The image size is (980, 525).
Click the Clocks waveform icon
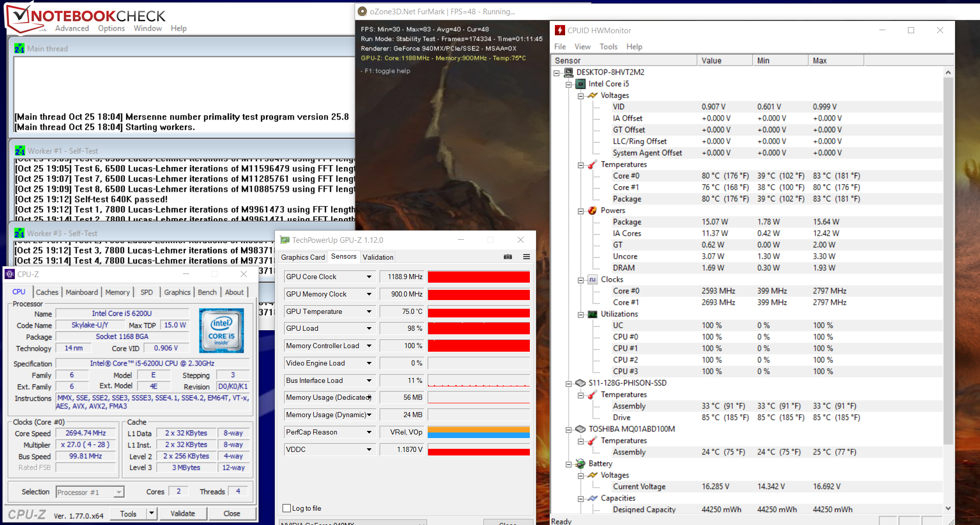593,280
